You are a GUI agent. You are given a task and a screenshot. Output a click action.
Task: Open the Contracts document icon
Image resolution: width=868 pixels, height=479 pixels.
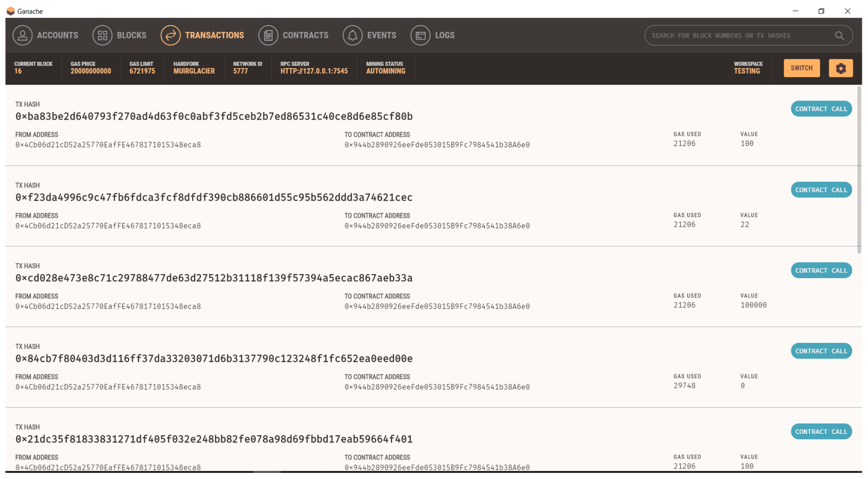pyautogui.click(x=268, y=35)
